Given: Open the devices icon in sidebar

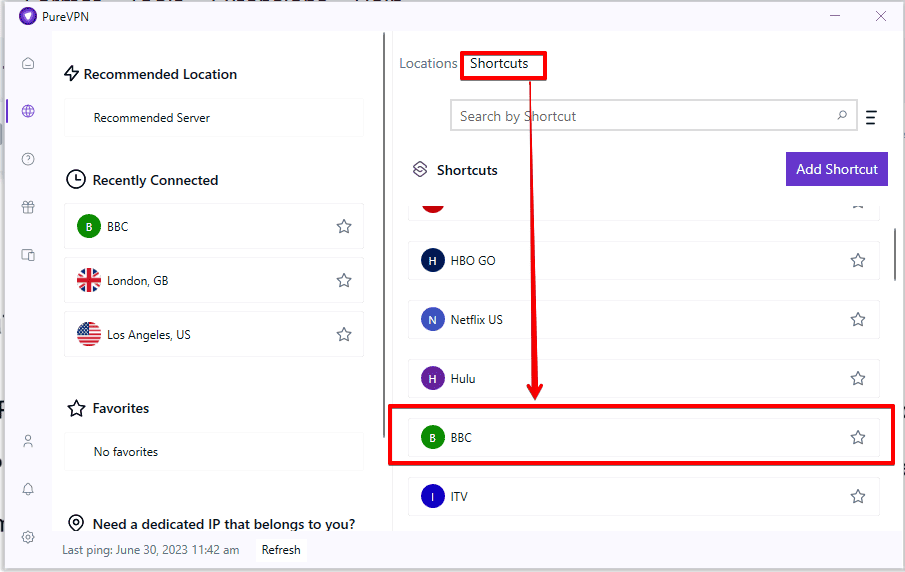Looking at the screenshot, I should click(28, 255).
